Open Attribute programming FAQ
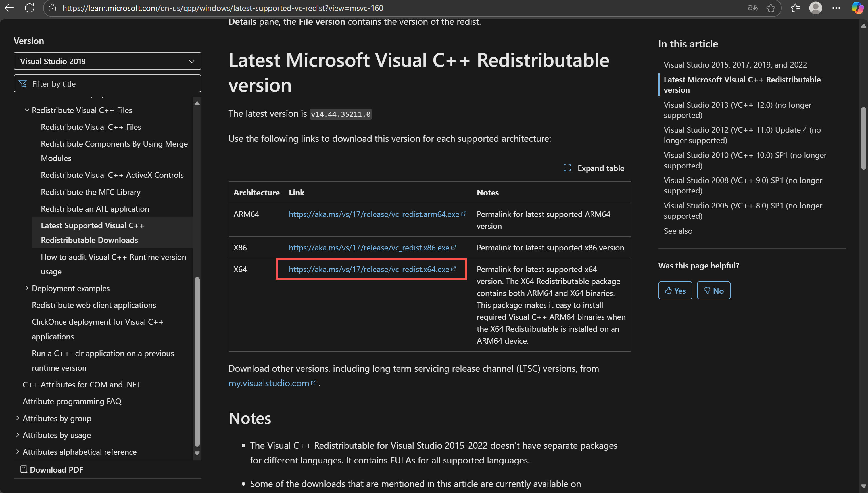868x493 pixels. 72,401
